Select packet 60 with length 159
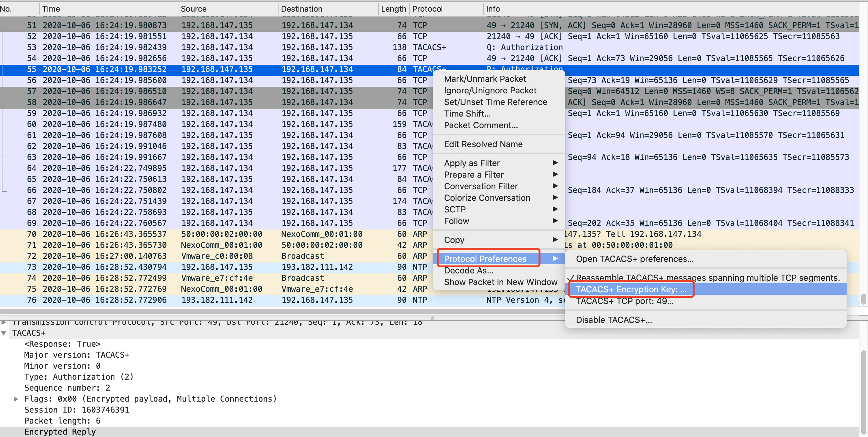Viewport: 868px width, 437px height. pos(216,124)
